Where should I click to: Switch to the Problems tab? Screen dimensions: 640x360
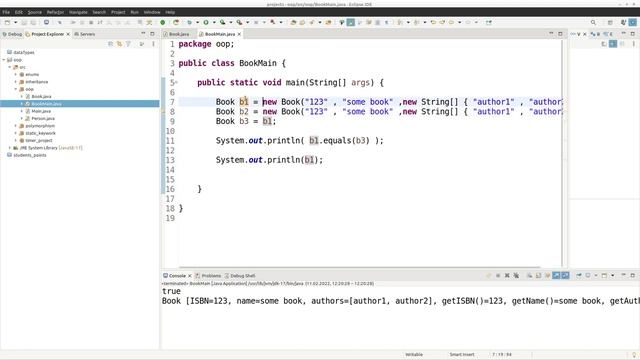208,276
